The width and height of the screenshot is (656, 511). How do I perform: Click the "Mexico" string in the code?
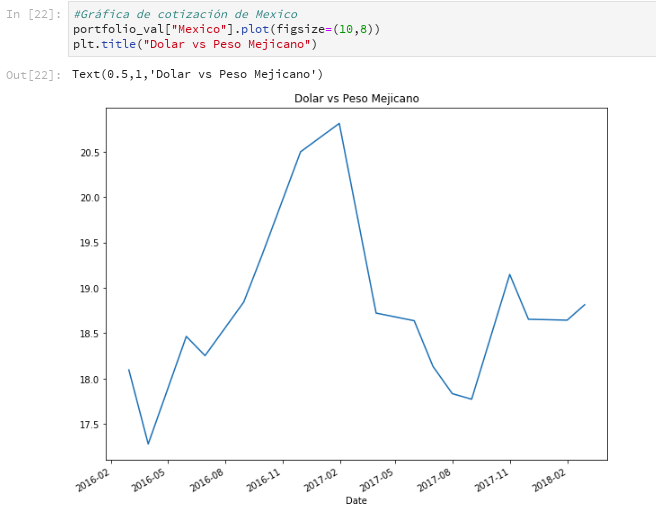click(190, 29)
